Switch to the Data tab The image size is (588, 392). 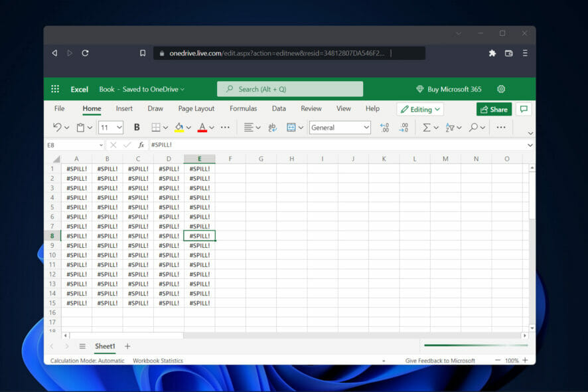[x=279, y=108]
